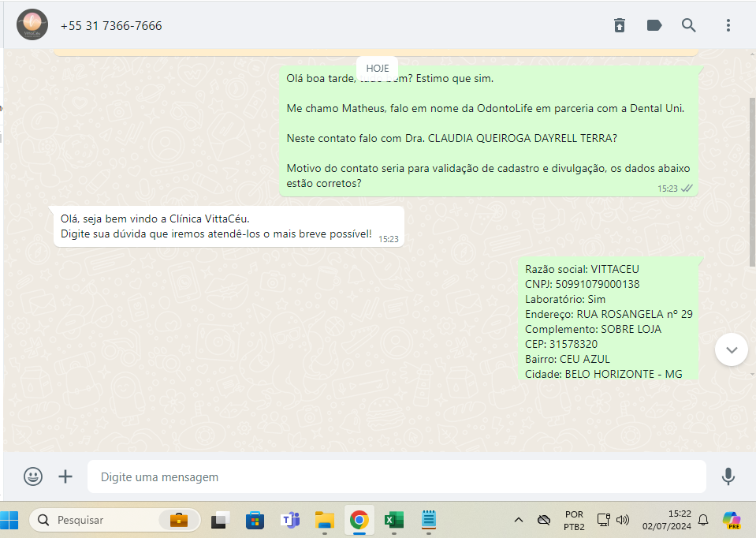Focus the 'Digite uma mensagem' field
Image resolution: width=756 pixels, height=538 pixels.
point(397,476)
